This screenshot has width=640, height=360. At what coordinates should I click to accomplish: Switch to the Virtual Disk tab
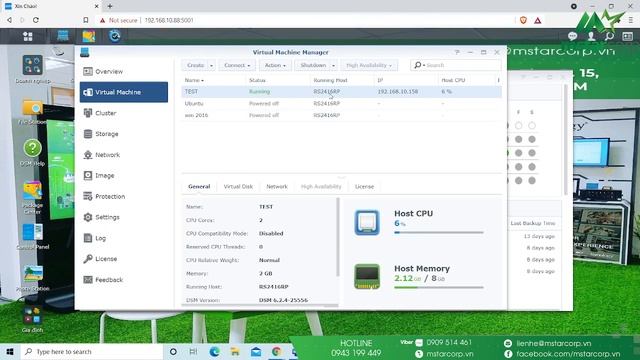click(238, 187)
